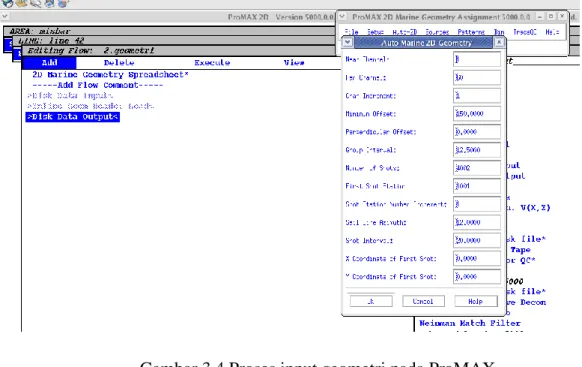Screen dimensions: 582x367
Task: Open the Auto-2D menu
Action: pos(405,32)
